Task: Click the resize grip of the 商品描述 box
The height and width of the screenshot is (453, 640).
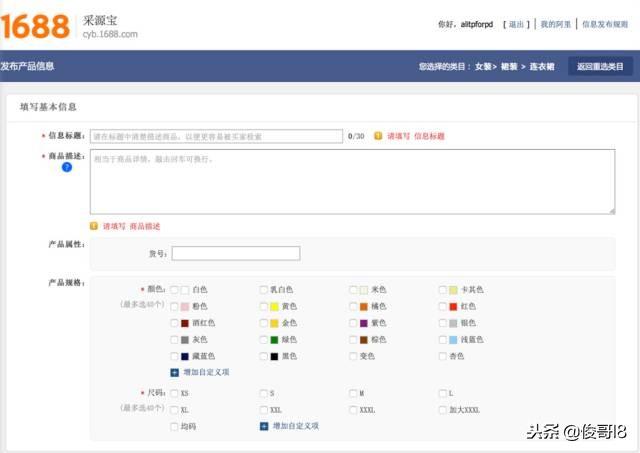Action: click(612, 211)
